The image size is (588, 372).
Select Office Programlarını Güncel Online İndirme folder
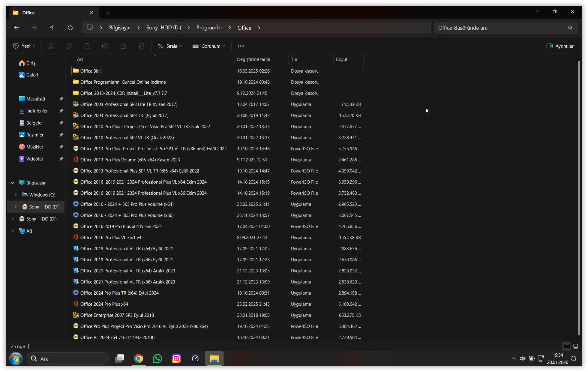pos(217,82)
